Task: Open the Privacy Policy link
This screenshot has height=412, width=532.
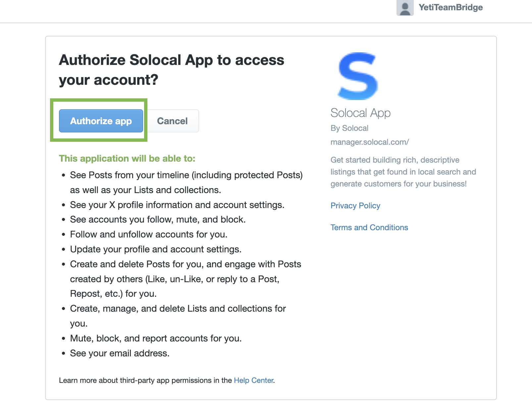Action: click(355, 206)
